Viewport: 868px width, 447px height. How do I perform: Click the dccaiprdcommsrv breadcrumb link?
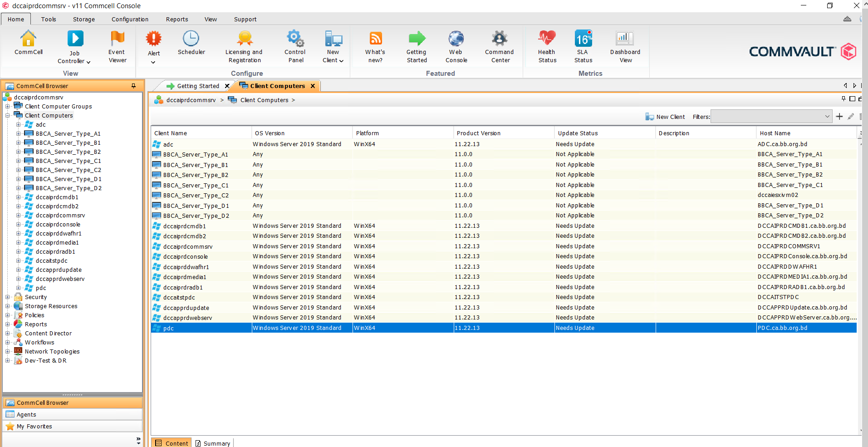pyautogui.click(x=191, y=100)
